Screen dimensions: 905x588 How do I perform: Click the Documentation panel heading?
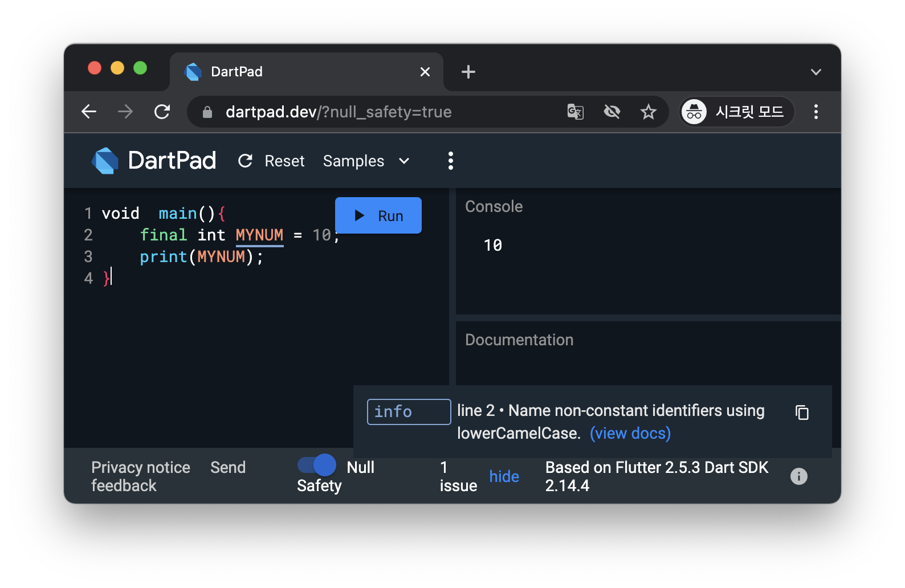point(519,340)
